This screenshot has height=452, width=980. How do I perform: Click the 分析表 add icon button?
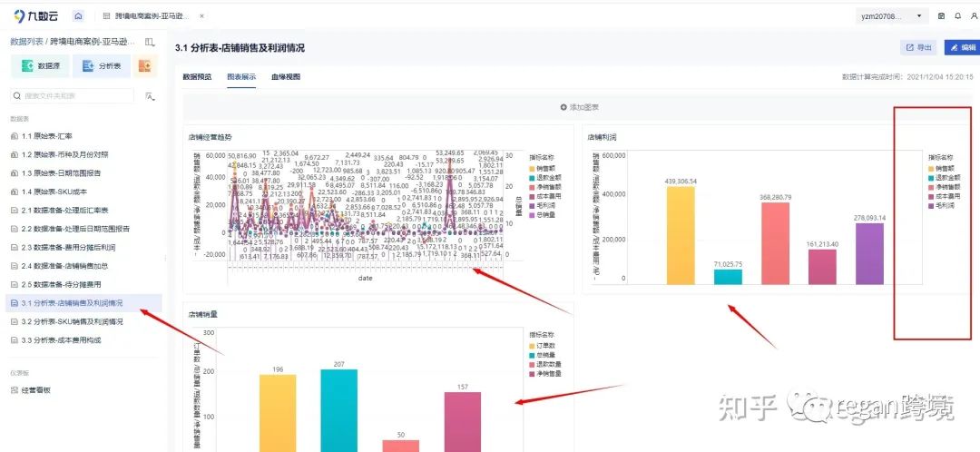click(102, 65)
